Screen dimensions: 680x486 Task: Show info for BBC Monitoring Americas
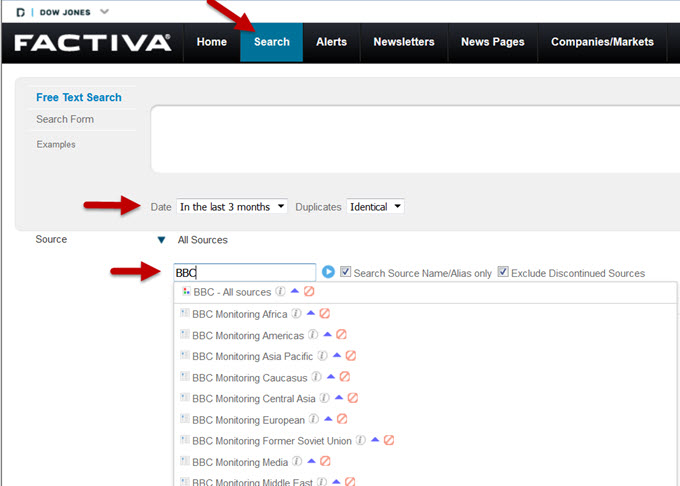(x=313, y=334)
